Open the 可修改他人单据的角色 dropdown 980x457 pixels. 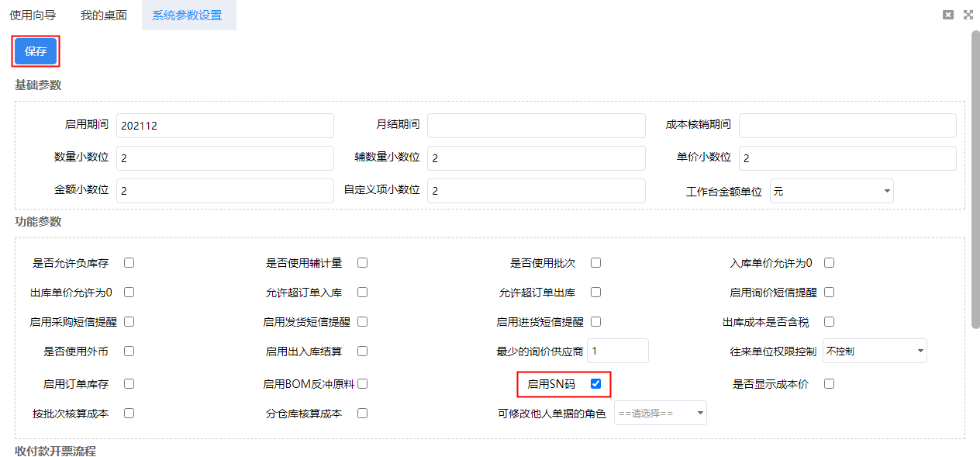(x=660, y=414)
